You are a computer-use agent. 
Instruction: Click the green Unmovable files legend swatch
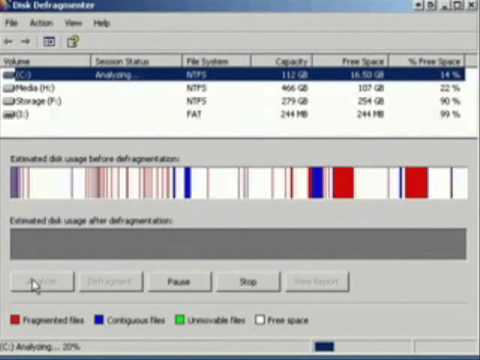[x=180, y=320]
